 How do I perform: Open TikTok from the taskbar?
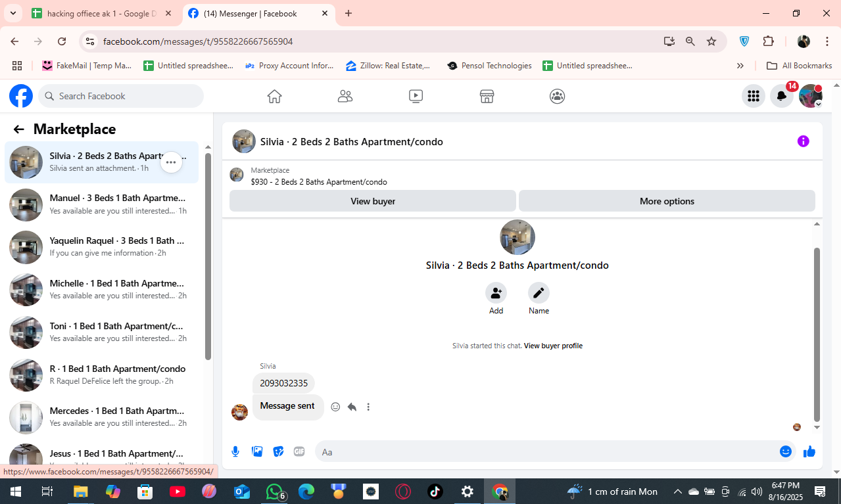pyautogui.click(x=435, y=492)
